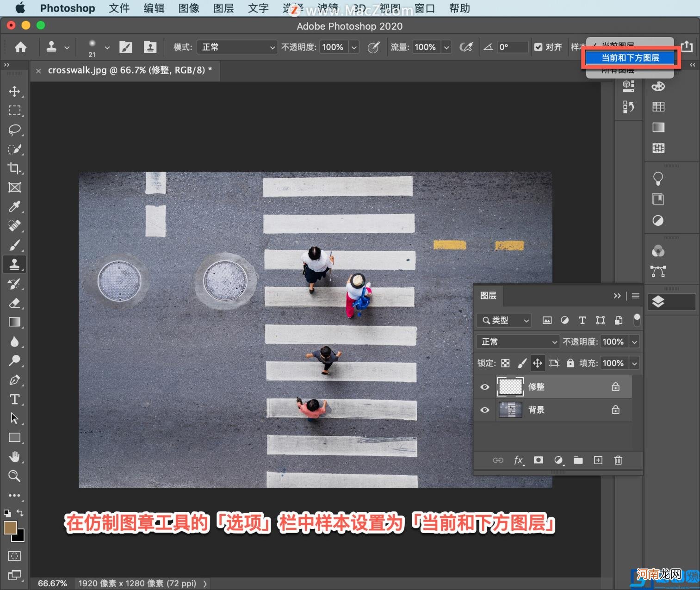Open the 流量 flow dropdown arrow
700x590 pixels.
click(446, 47)
